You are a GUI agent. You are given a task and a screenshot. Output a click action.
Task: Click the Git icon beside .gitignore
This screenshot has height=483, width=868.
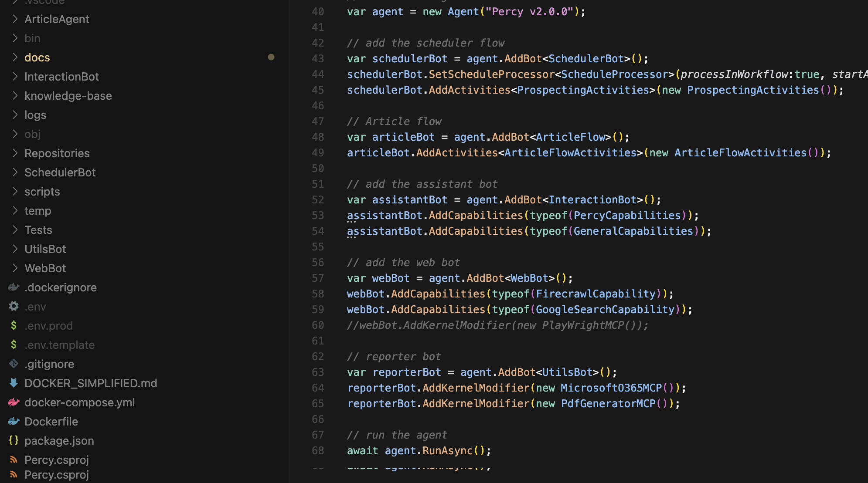13,364
